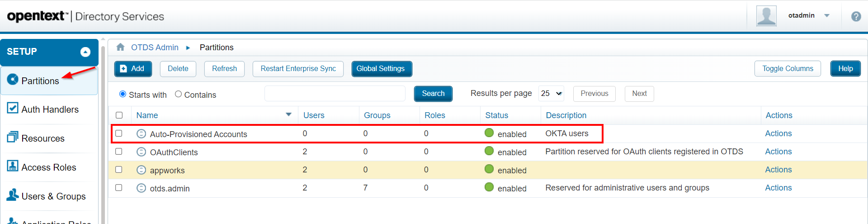Click the otds.admin partition row icon

pos(141,188)
